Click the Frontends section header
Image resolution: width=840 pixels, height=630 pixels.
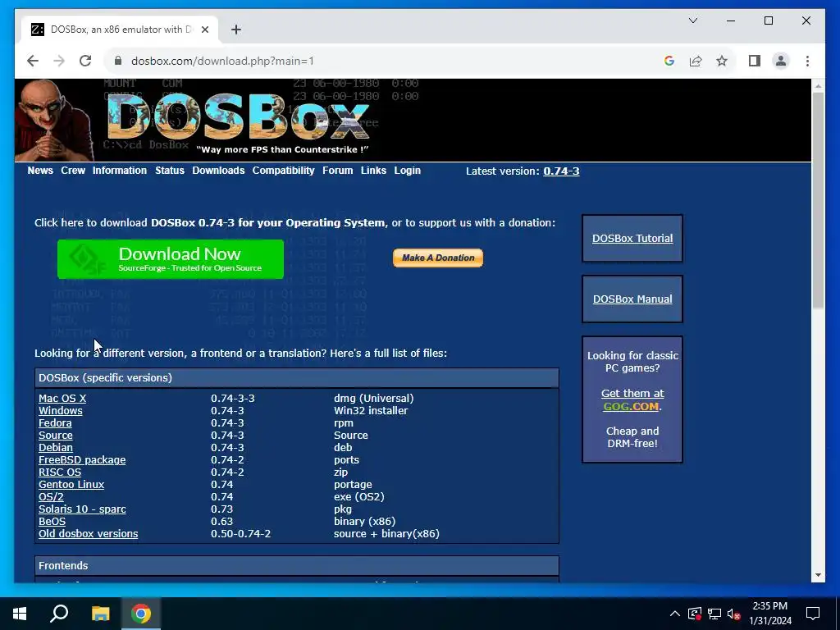point(297,566)
